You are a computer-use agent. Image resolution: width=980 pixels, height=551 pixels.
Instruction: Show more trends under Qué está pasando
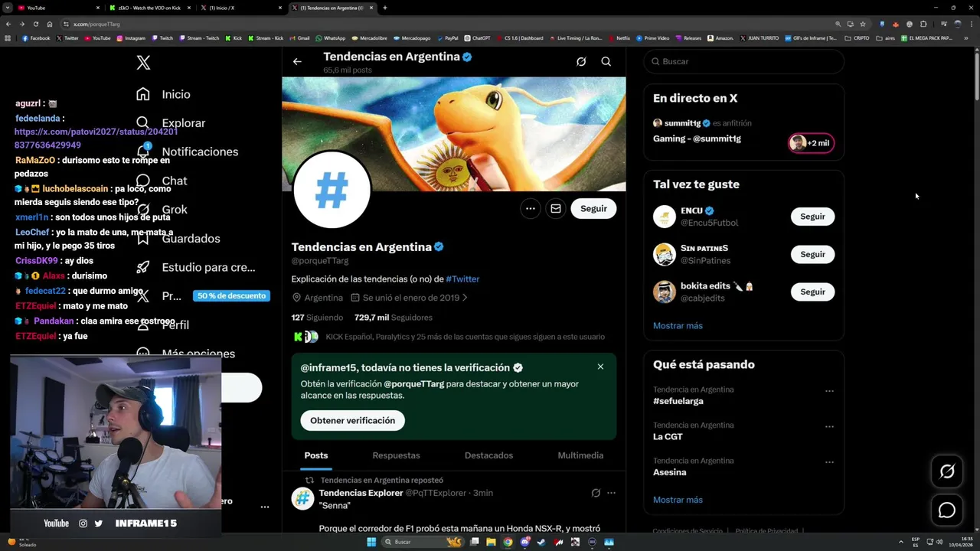678,500
